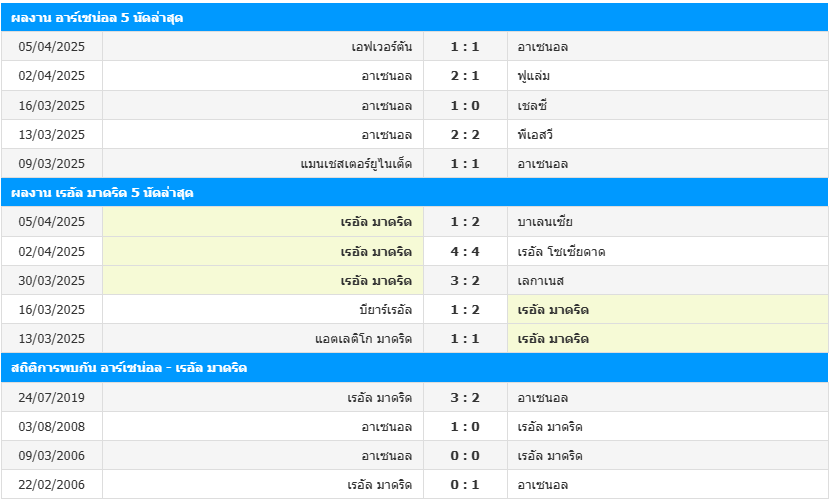Click แอตเลติโก มาดริด team name
Image resolution: width=832 pixels, height=499 pixels.
(363, 339)
